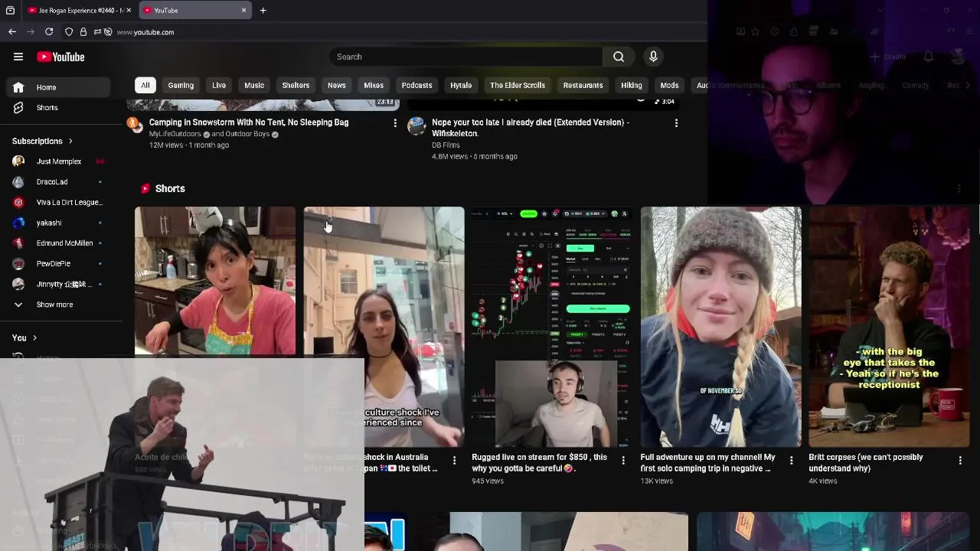Open options menu for Nope your too late video
The image size is (980, 551).
[676, 123]
